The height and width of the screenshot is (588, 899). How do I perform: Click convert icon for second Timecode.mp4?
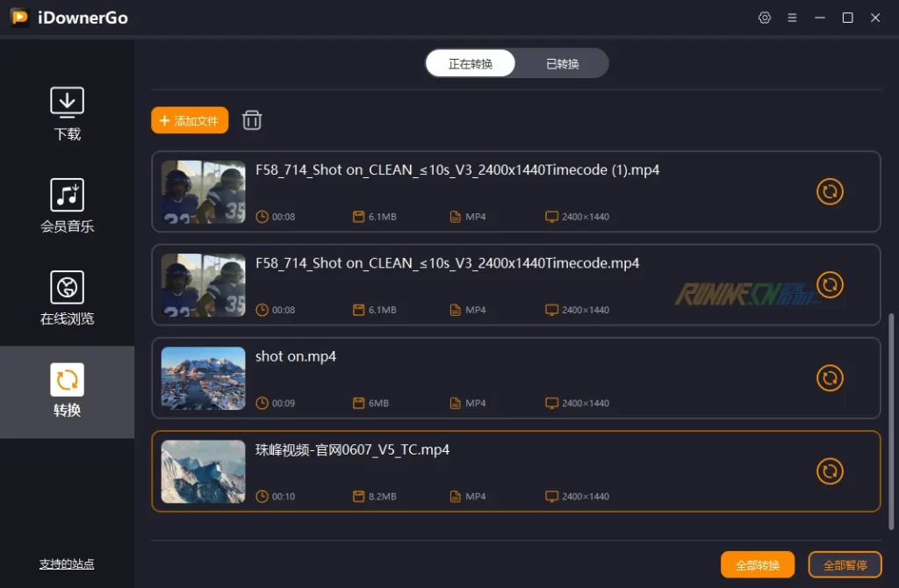click(830, 284)
